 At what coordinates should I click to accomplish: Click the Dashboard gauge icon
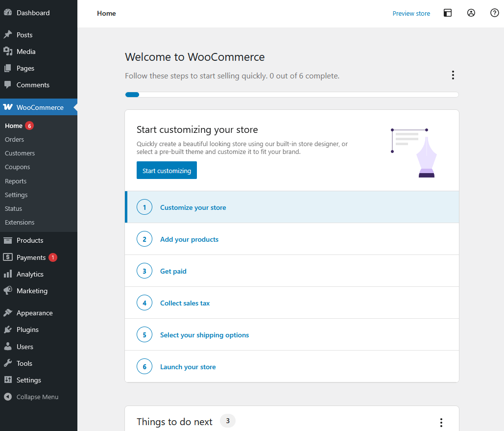pyautogui.click(x=8, y=13)
